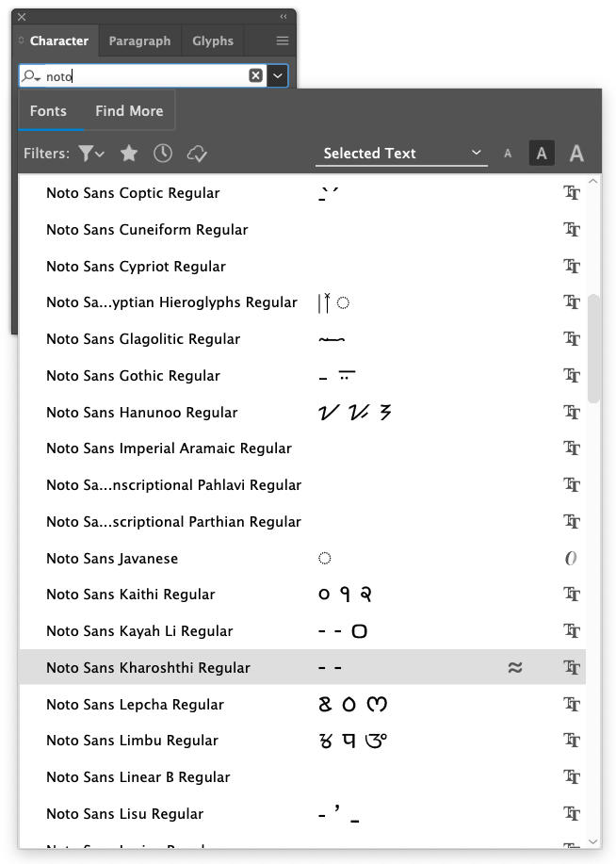Open the Character panel hamburger menu
This screenshot has height=864, width=616.
[x=283, y=41]
